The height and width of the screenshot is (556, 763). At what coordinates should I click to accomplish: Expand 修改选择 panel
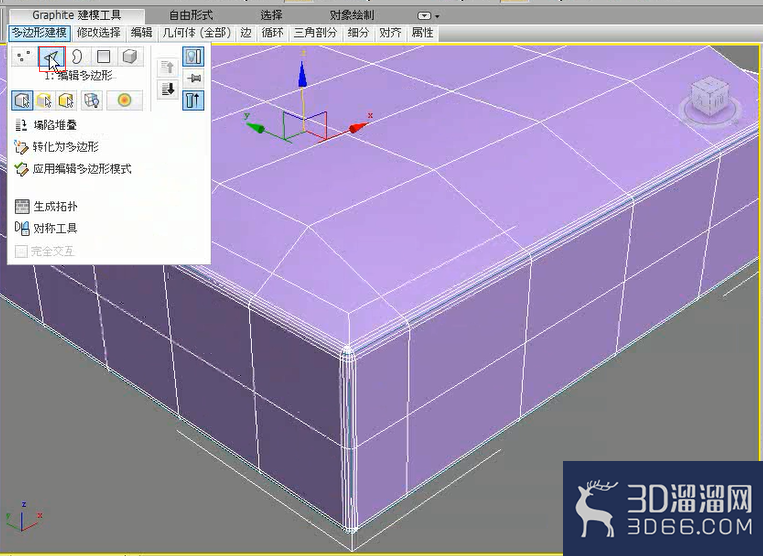pos(99,33)
